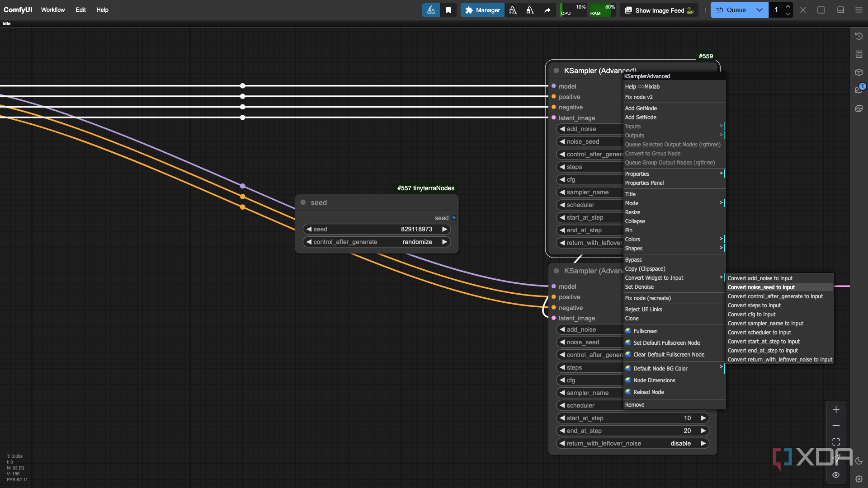Increment seed value with right arrow
Viewport: 868px width, 488px height.
444,230
